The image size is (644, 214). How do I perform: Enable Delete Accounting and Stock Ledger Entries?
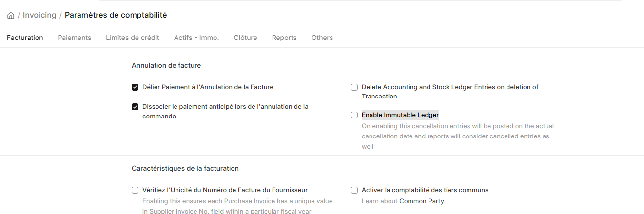[354, 87]
